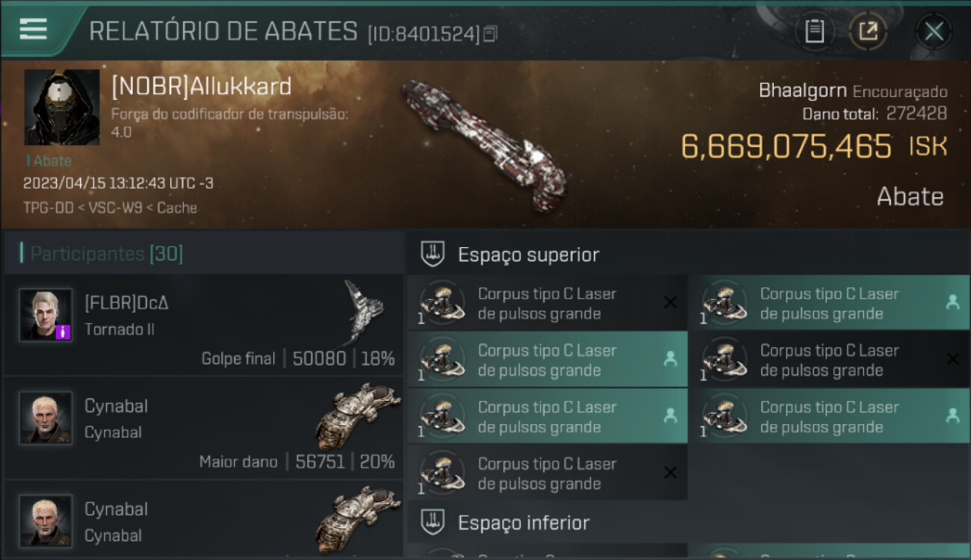Viewport: 971px width, 560px height.
Task: View the Bhaalgorn ship image
Action: 483,143
